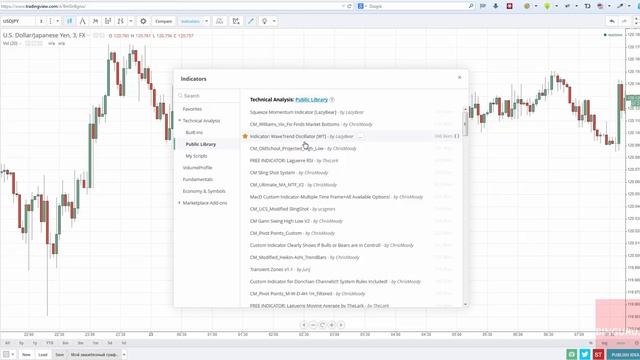The height and width of the screenshot is (360, 640).
Task: Click the New chart layout button
Action: coord(27,355)
